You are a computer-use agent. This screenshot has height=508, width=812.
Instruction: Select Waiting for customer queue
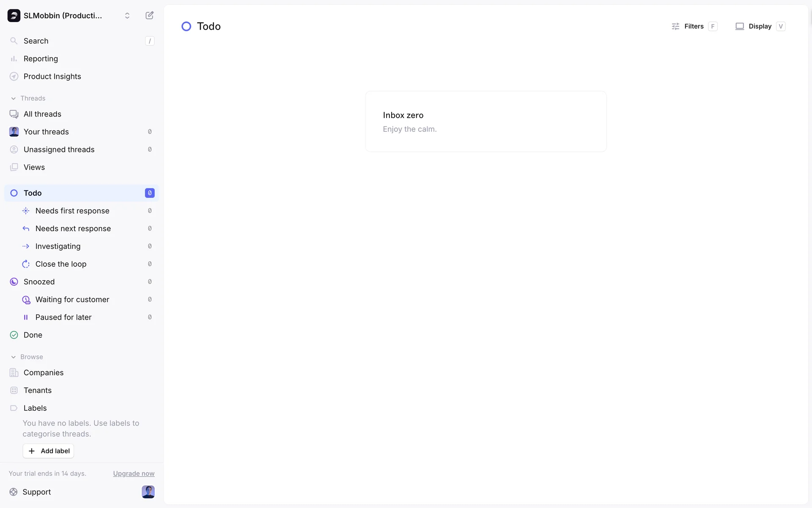[72, 300]
